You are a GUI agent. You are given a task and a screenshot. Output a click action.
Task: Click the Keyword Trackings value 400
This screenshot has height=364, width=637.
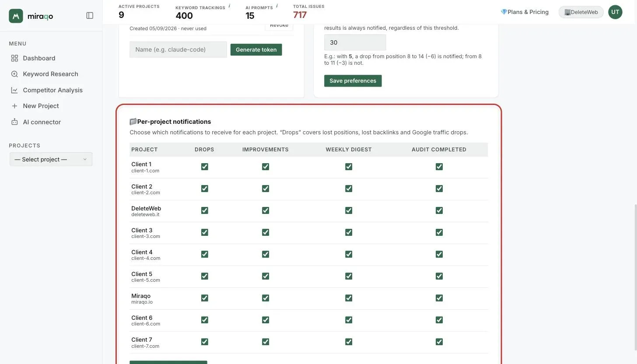[184, 16]
